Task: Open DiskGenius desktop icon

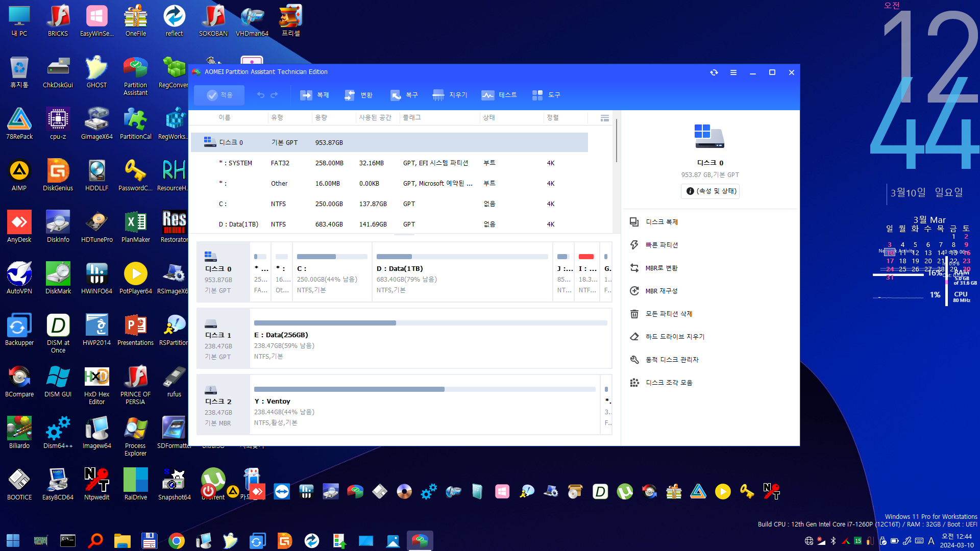Action: click(x=58, y=176)
